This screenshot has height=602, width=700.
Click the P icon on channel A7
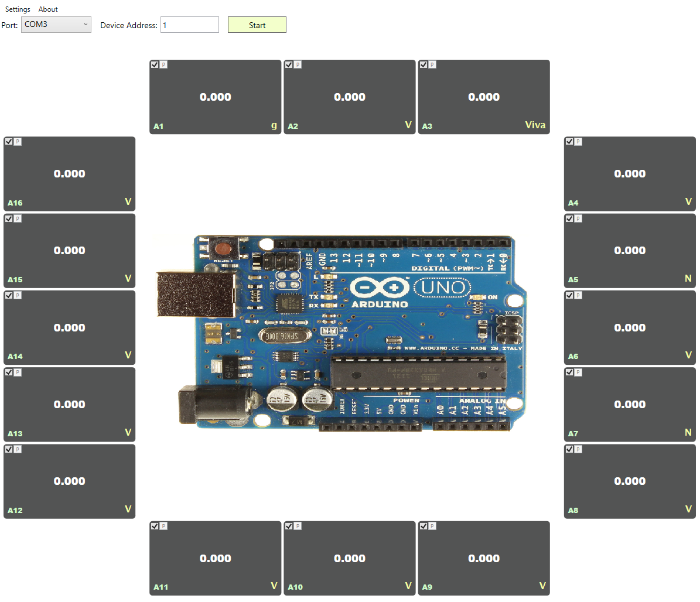(x=579, y=372)
